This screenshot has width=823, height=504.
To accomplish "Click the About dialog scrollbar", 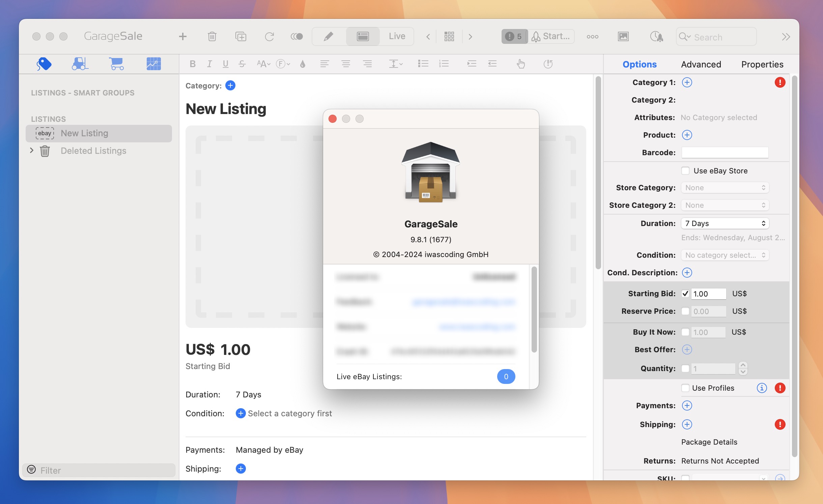I will click(x=534, y=309).
